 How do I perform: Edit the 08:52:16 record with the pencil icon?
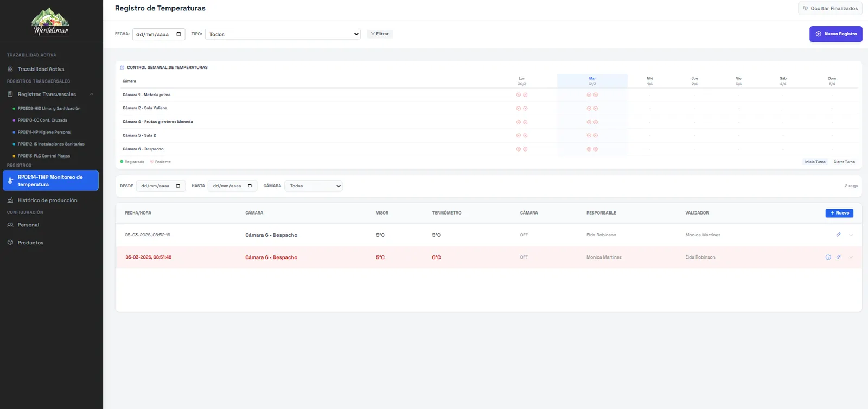[x=839, y=235]
